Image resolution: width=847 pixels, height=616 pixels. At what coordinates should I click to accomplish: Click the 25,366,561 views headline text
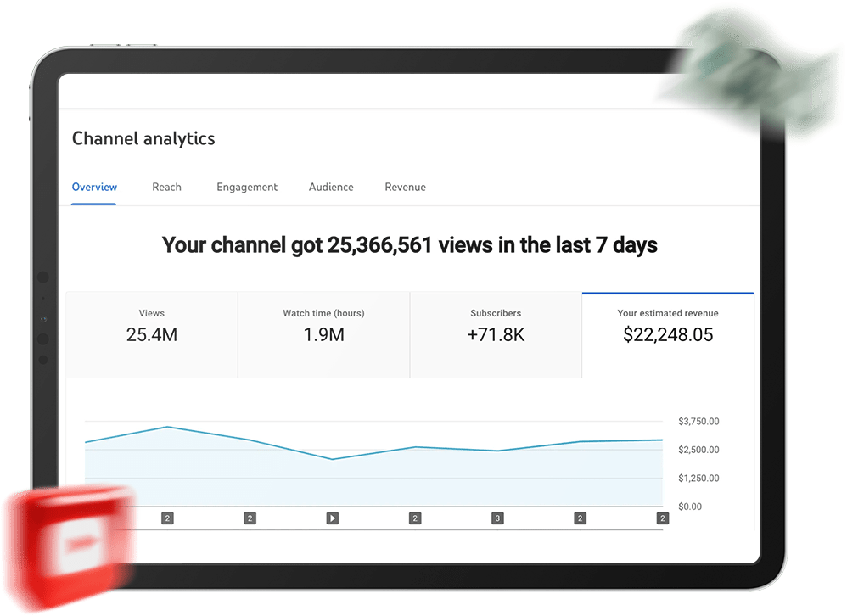(410, 245)
